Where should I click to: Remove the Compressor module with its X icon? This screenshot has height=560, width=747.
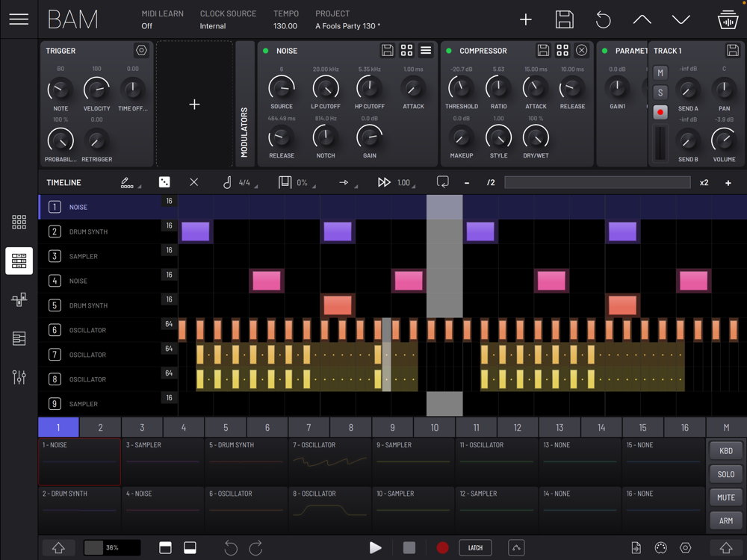(581, 51)
